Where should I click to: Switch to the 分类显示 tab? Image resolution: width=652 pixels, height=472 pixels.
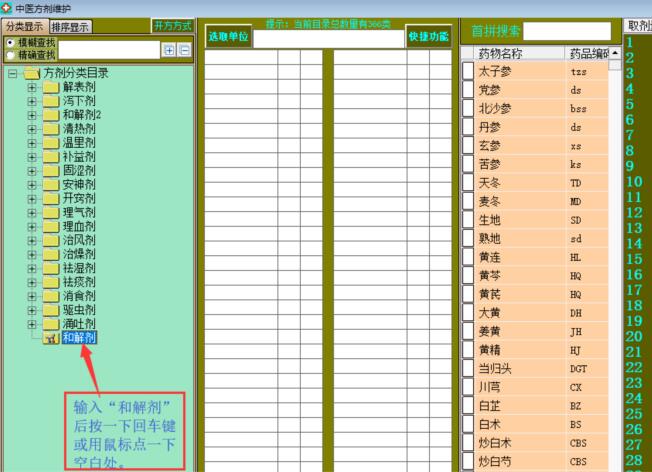pos(23,26)
